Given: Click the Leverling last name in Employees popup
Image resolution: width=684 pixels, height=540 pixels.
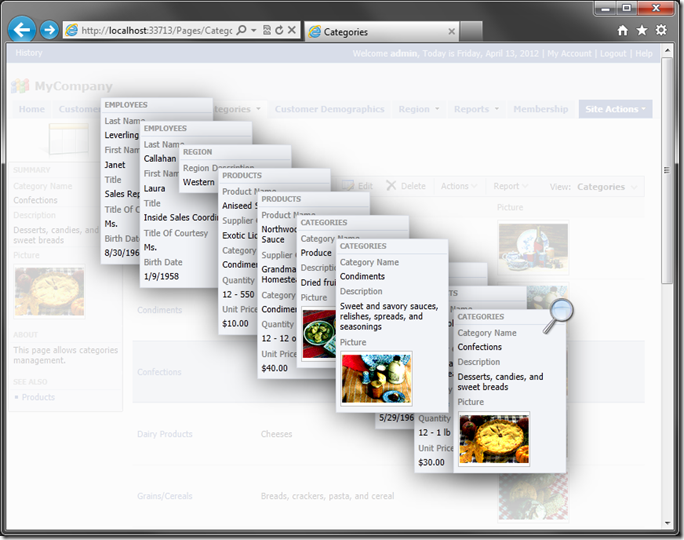Looking at the screenshot, I should click(x=121, y=135).
